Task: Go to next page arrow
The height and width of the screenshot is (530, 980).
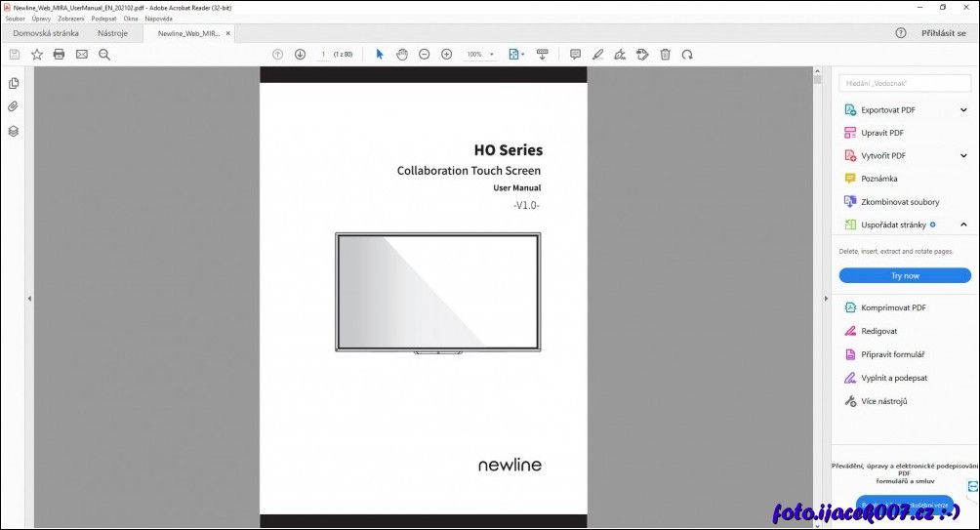Action: point(300,55)
